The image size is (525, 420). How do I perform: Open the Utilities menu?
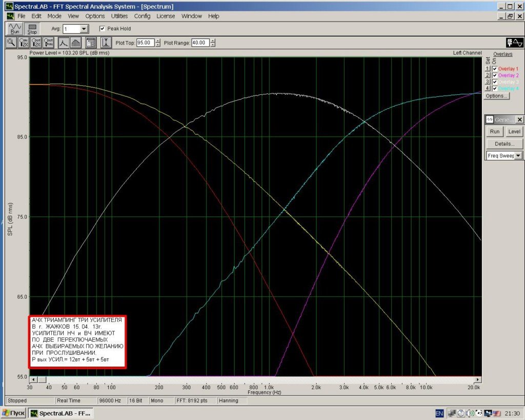click(x=119, y=16)
